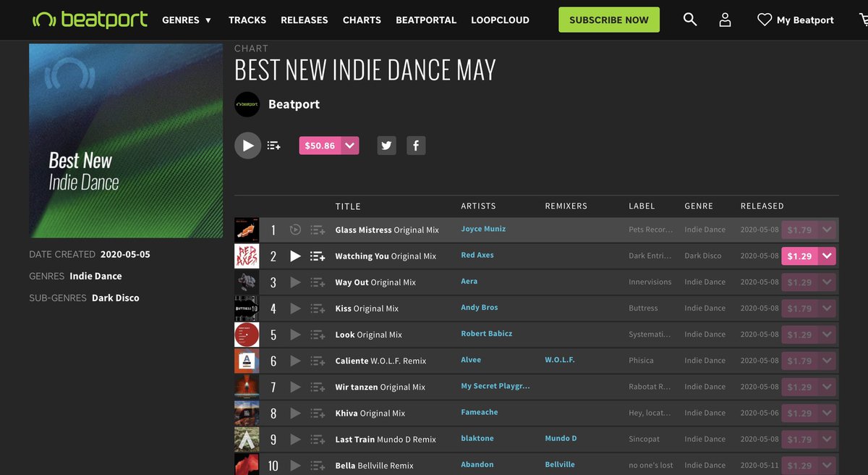The width and height of the screenshot is (868, 475).
Task: Play track Watching You
Action: point(295,256)
